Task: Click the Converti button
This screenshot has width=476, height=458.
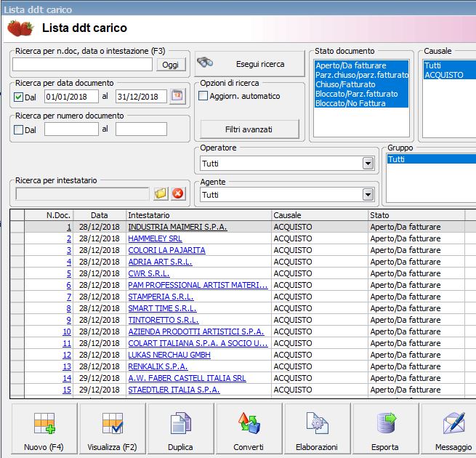Action: click(249, 428)
